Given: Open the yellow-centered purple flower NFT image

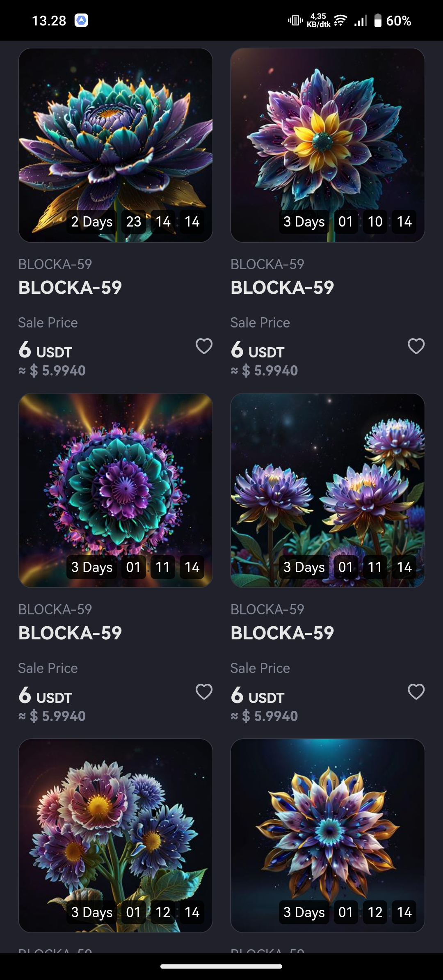Looking at the screenshot, I should (x=327, y=135).
